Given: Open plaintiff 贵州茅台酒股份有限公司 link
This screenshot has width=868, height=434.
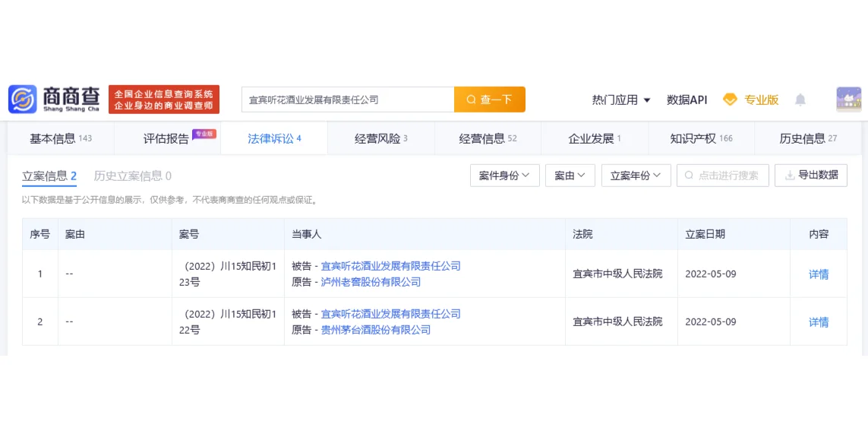Looking at the screenshot, I should click(x=376, y=331).
